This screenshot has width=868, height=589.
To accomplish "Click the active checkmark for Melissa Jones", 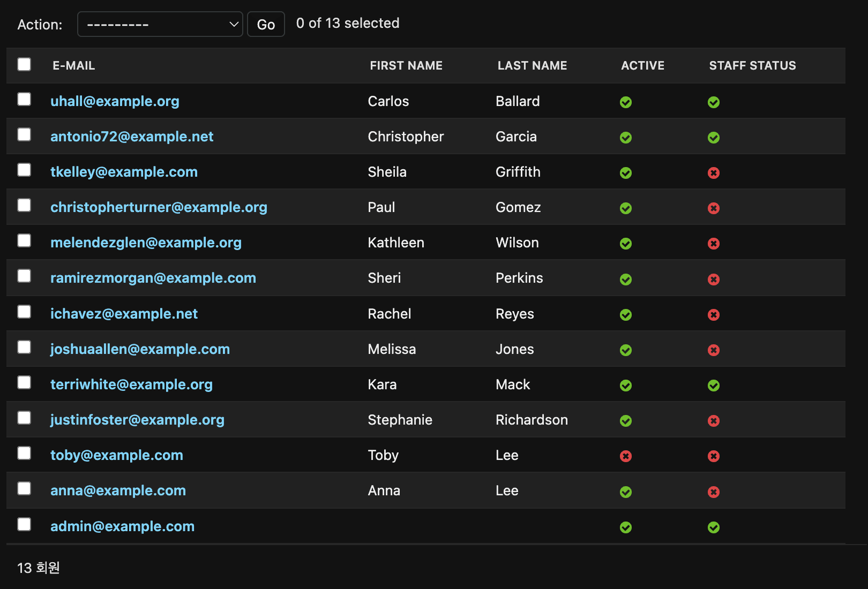I will [626, 350].
